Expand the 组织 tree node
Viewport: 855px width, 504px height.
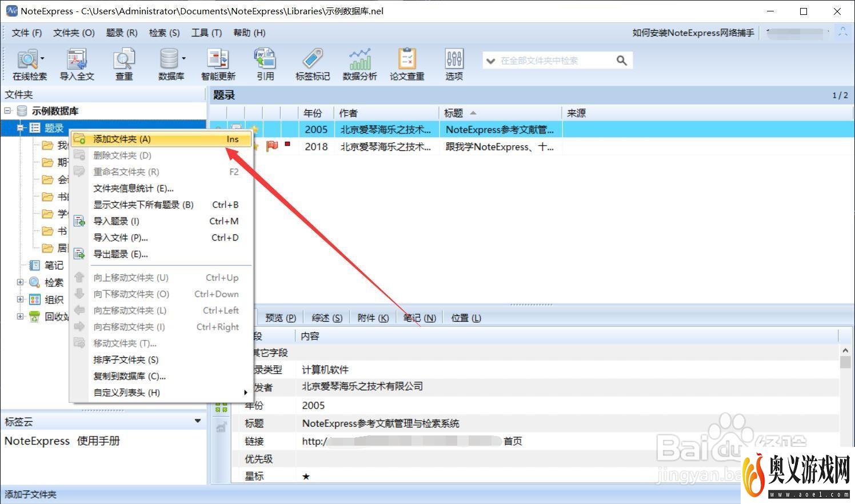[x=20, y=299]
